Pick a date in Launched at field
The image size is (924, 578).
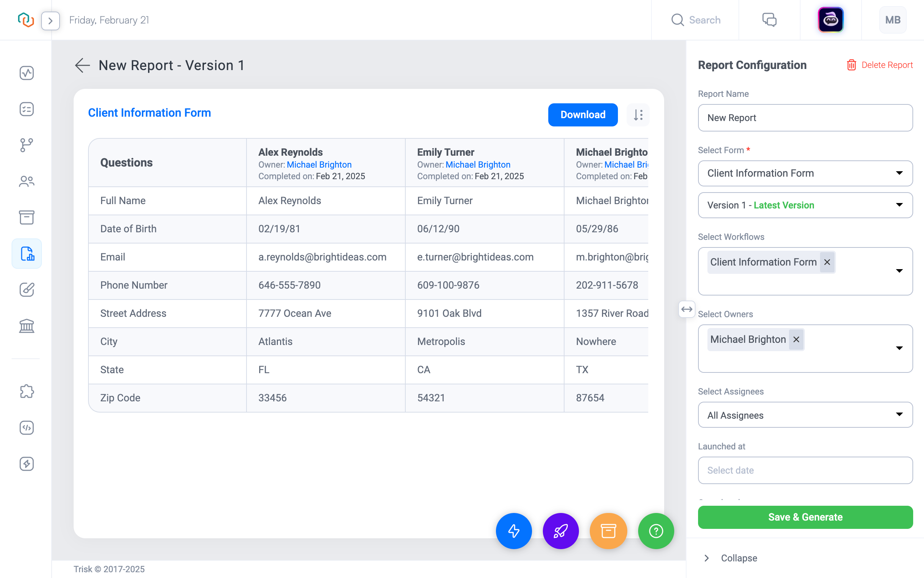click(x=805, y=470)
